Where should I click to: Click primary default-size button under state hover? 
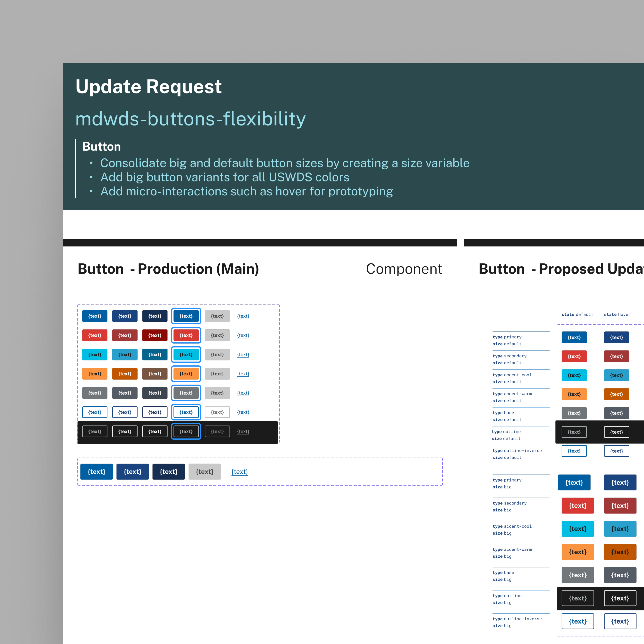[x=616, y=337]
